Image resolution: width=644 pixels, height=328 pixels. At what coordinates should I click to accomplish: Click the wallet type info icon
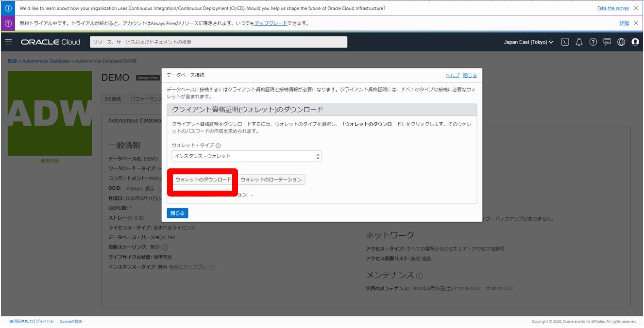point(218,146)
